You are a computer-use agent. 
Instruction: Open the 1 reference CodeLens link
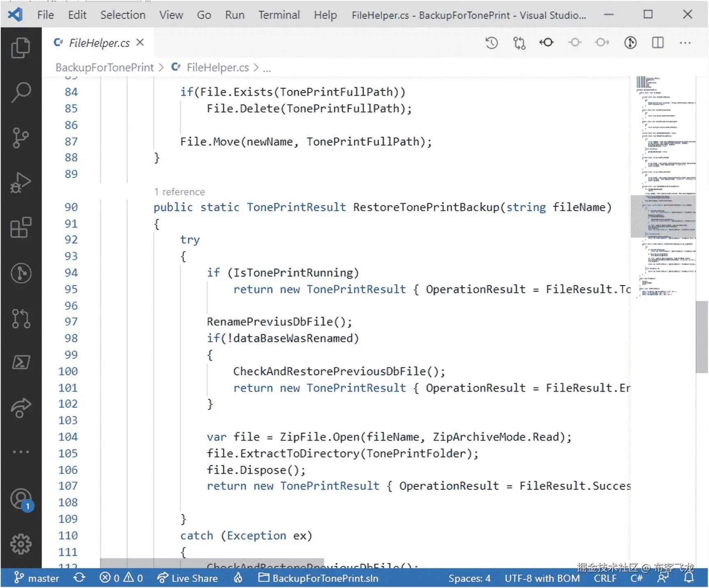[x=180, y=191]
